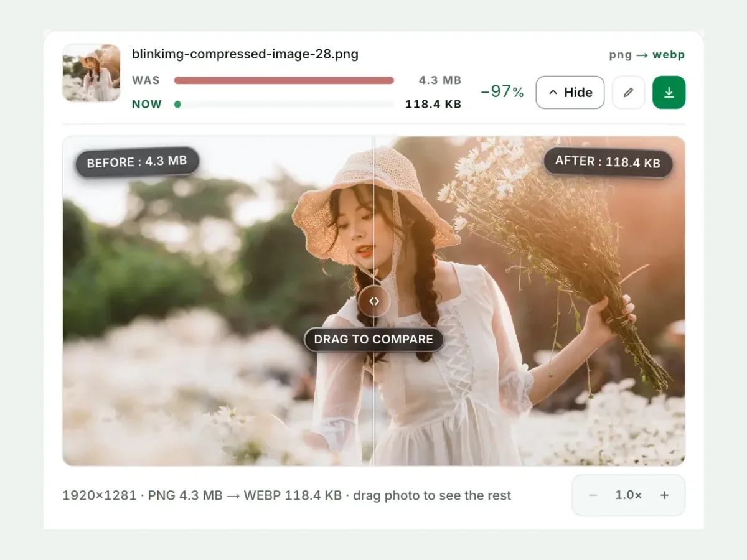Click the comparison photo preview
Viewport: 747px width, 560px height.
click(x=374, y=301)
